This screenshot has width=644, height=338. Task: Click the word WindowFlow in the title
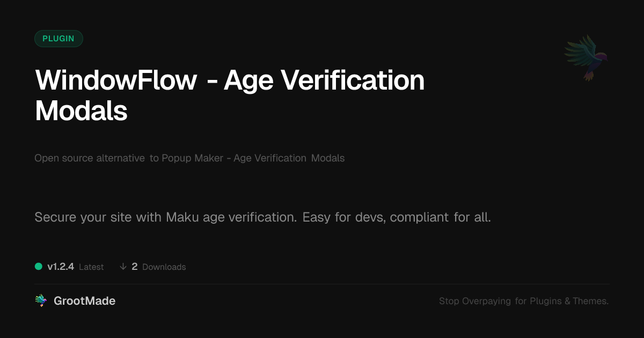coord(116,80)
